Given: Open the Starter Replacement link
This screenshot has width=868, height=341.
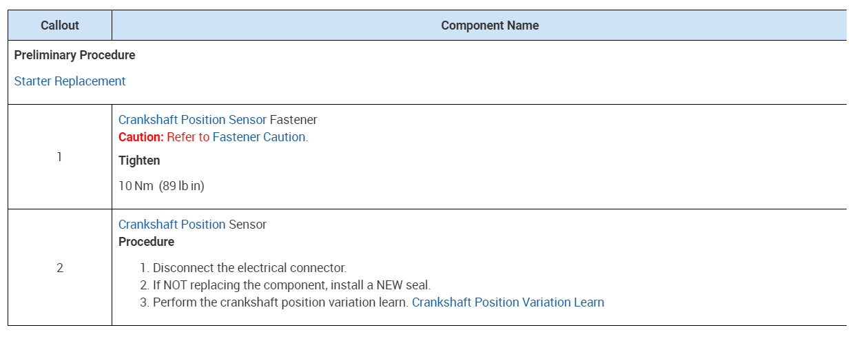Looking at the screenshot, I should (x=70, y=81).
